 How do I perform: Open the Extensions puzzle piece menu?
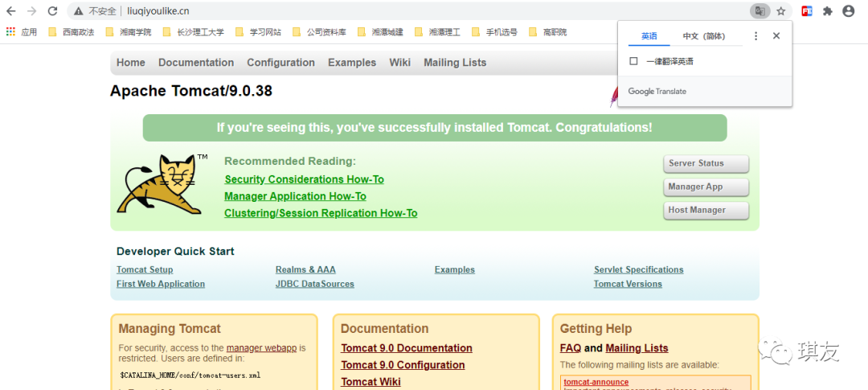828,11
